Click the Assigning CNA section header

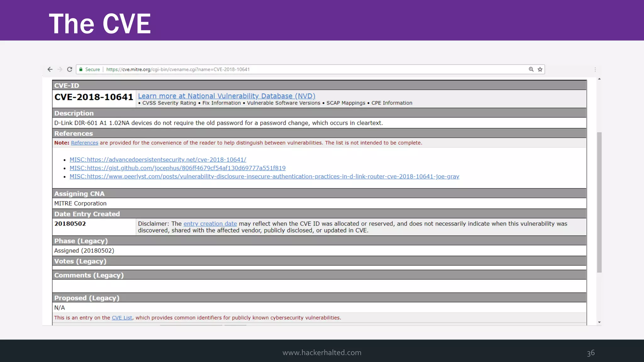(319, 194)
